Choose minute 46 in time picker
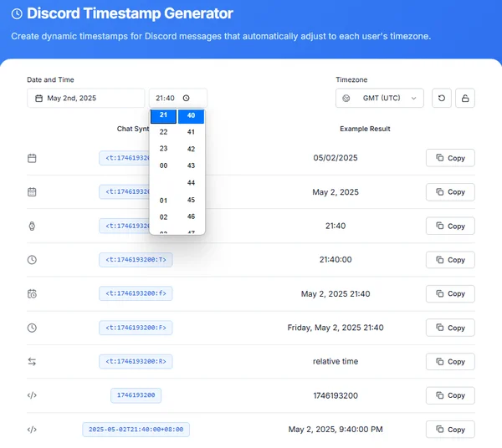 tap(191, 216)
